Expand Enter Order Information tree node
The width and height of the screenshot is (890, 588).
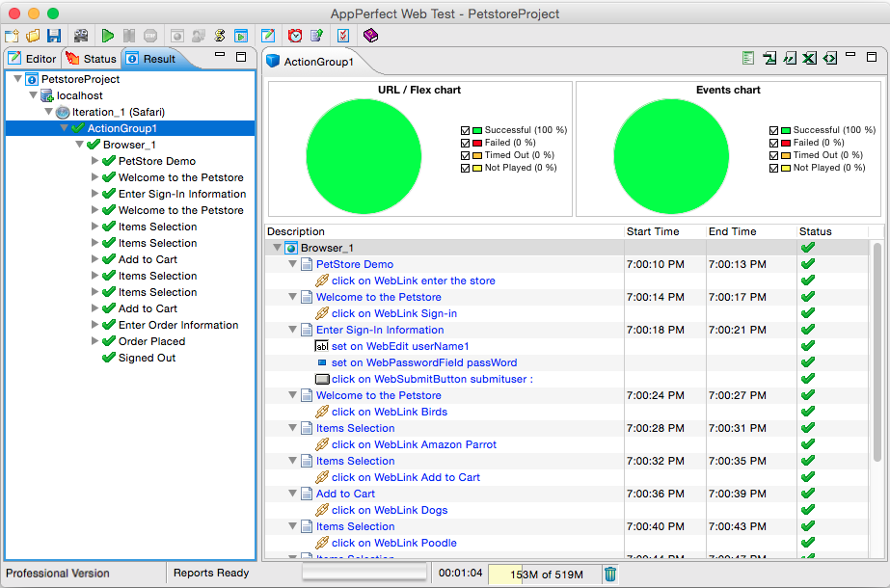pyautogui.click(x=94, y=325)
